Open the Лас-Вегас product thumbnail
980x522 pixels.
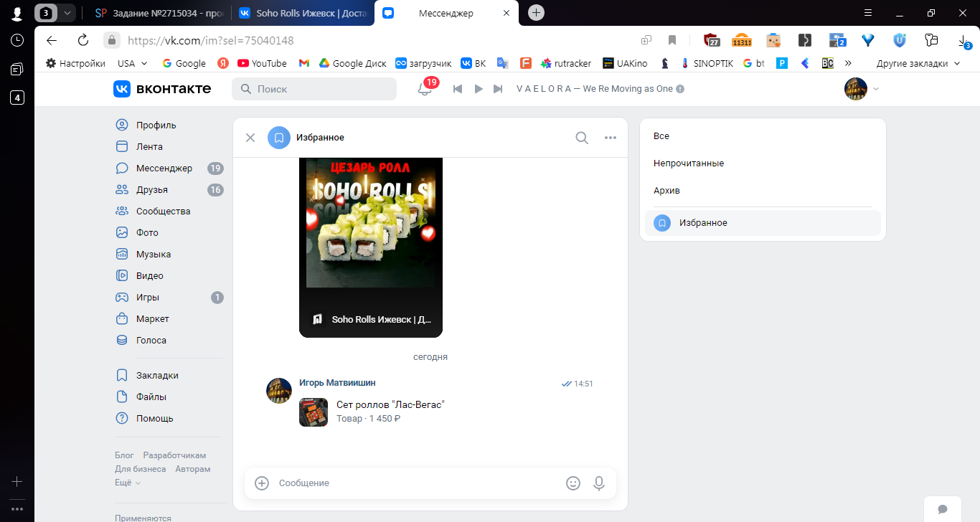pos(314,412)
